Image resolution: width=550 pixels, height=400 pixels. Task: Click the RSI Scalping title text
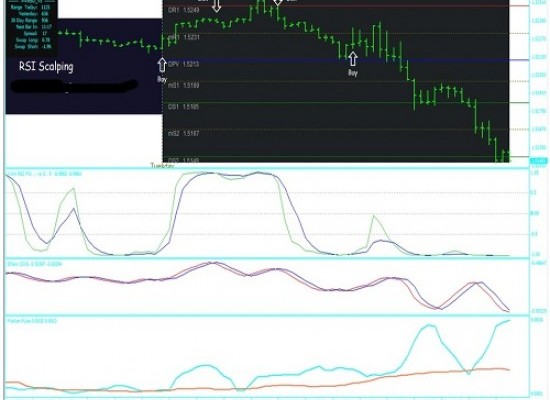(46, 66)
